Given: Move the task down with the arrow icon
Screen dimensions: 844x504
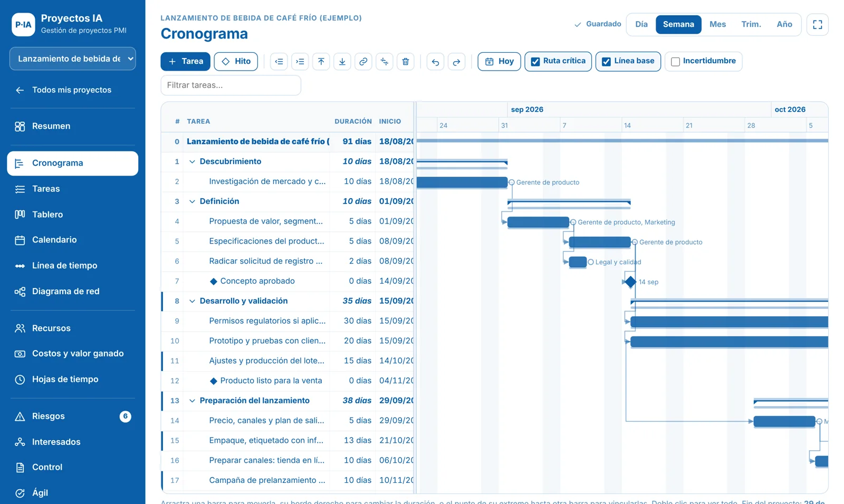Looking at the screenshot, I should coord(342,62).
